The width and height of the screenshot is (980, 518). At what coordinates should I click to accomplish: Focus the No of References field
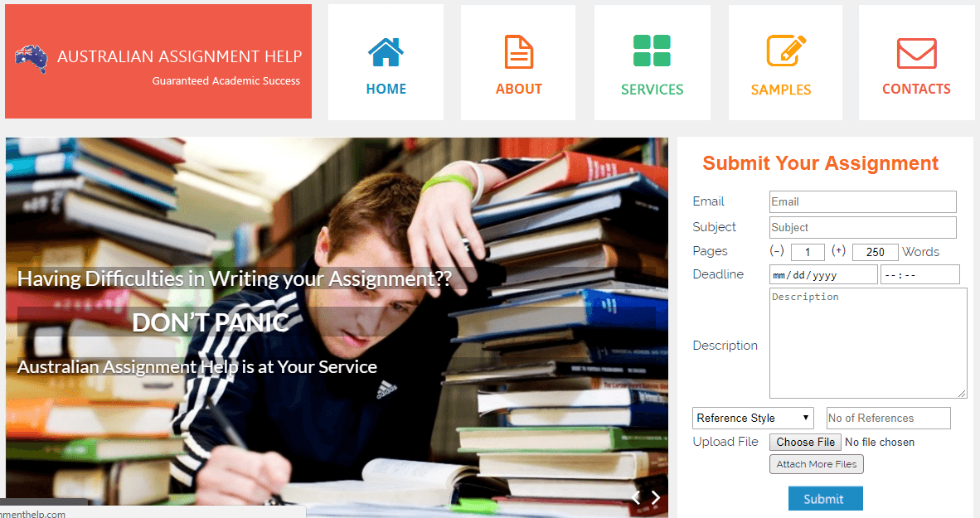click(x=888, y=418)
